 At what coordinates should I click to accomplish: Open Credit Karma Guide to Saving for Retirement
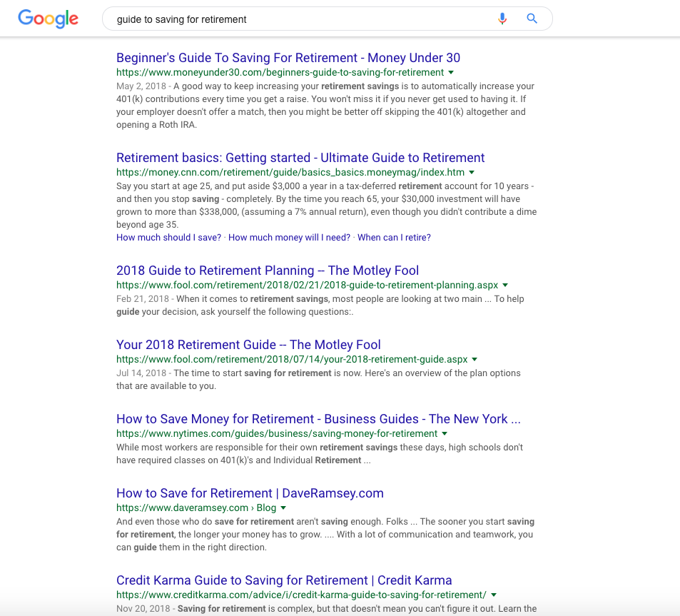pyautogui.click(x=284, y=580)
